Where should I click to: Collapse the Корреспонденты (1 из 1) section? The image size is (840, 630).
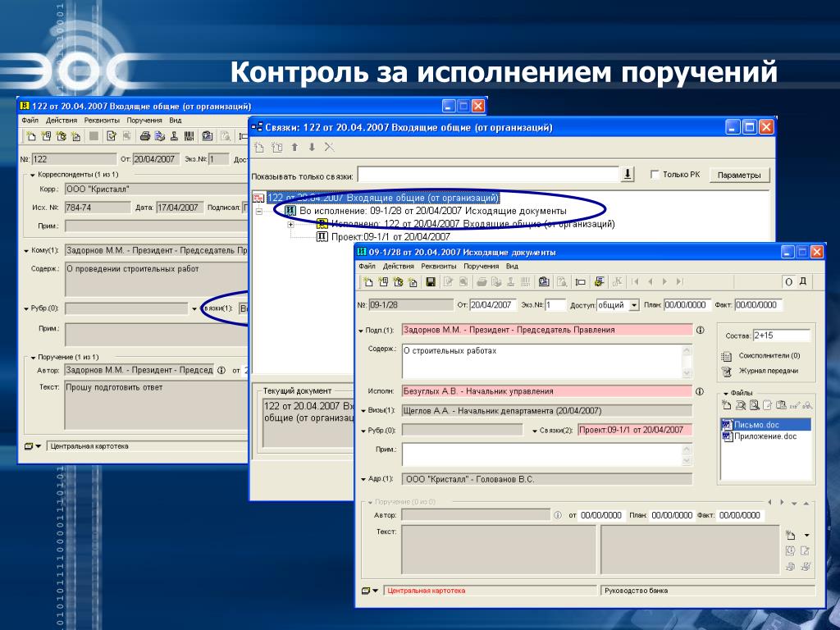(33, 176)
